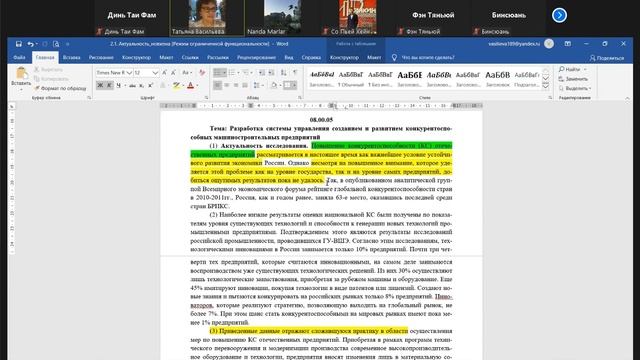640x360 pixels.
Task: Toggle bold Ж formatting
Action: [x=100, y=85]
